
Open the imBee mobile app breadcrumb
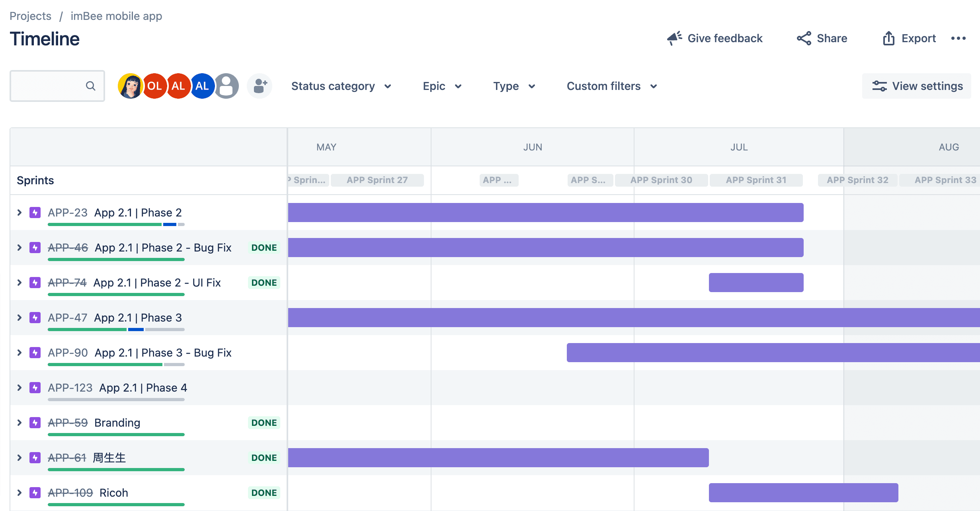point(116,16)
